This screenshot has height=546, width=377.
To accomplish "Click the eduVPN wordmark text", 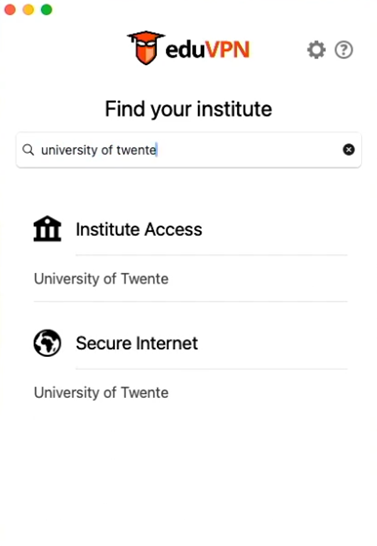I will (207, 50).
